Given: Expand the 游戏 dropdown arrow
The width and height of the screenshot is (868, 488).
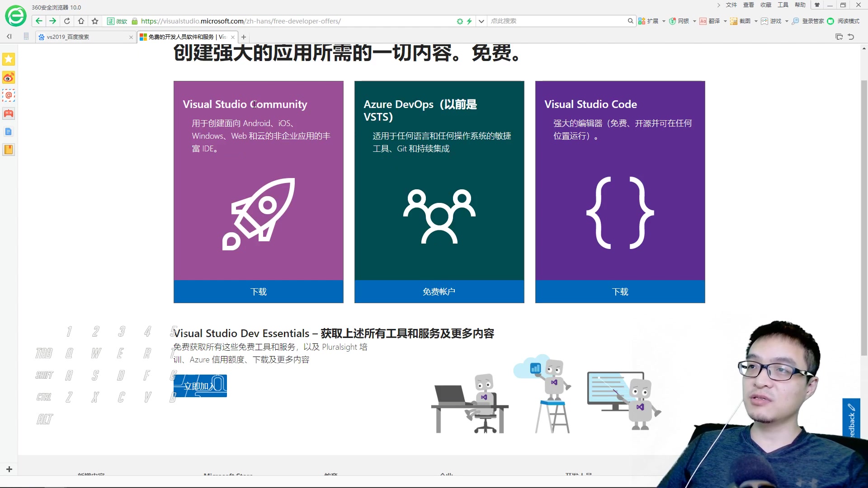Looking at the screenshot, I should pos(787,21).
